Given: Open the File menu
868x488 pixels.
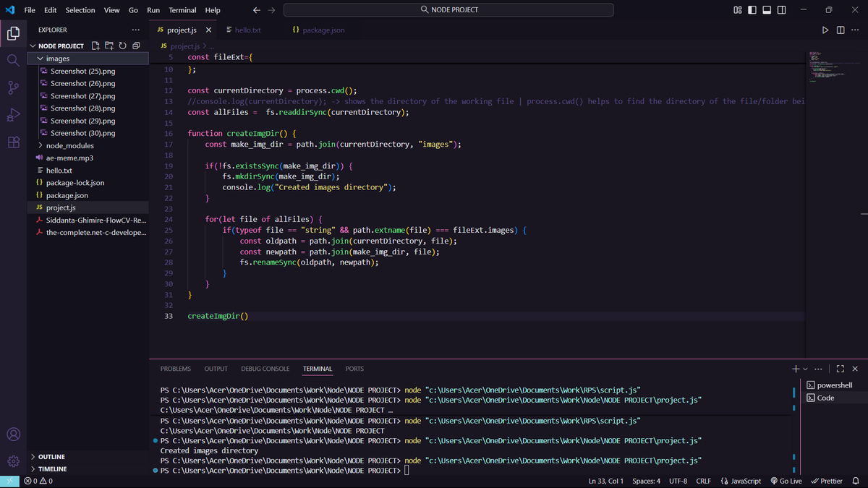Looking at the screenshot, I should (x=30, y=10).
